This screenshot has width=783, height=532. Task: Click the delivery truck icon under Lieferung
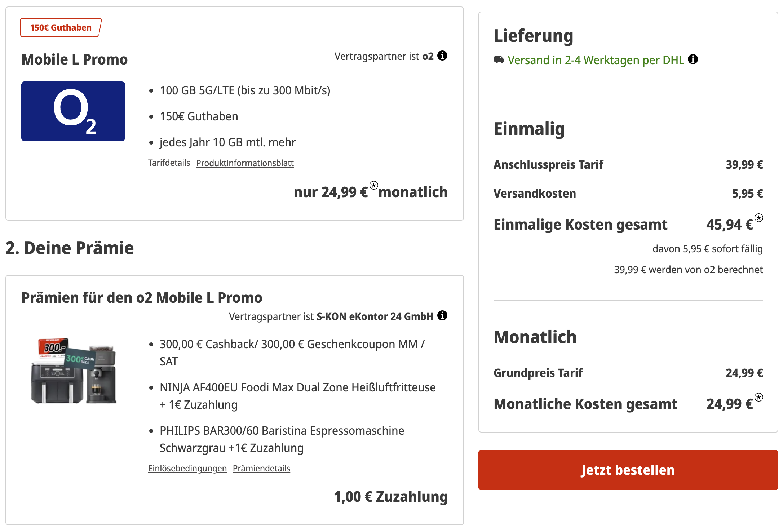coord(499,60)
